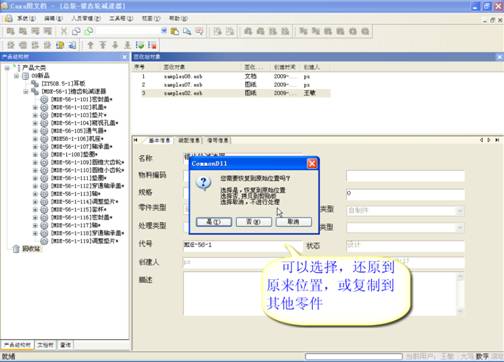The width and height of the screenshot is (504, 362).
Task: Click the green checkmark check-in icon
Action: click(140, 45)
